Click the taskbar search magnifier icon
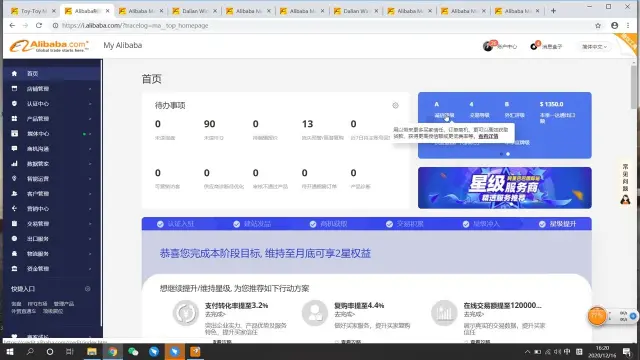The height and width of the screenshot is (360, 640). [x=30, y=351]
